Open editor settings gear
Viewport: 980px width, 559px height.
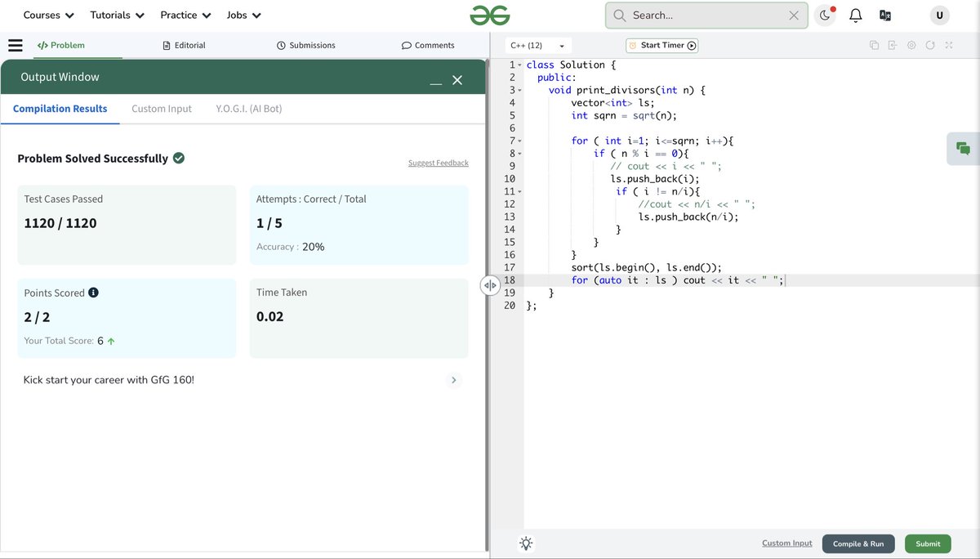coord(911,46)
